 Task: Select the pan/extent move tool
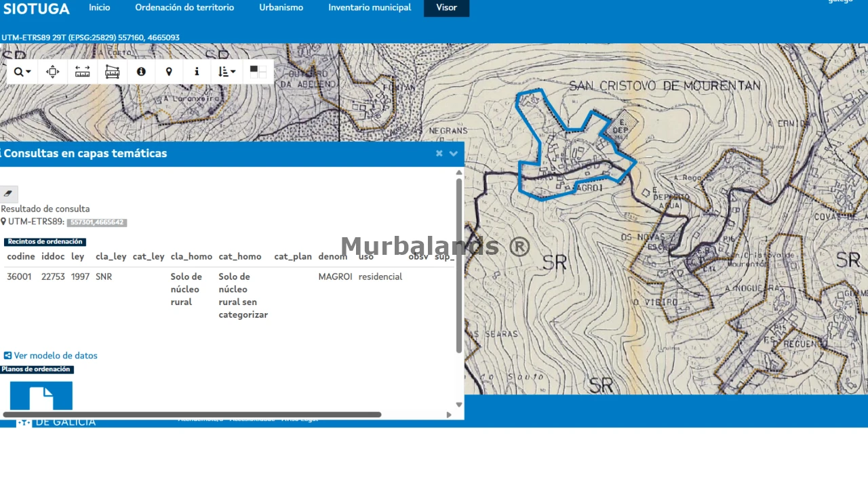(x=52, y=71)
